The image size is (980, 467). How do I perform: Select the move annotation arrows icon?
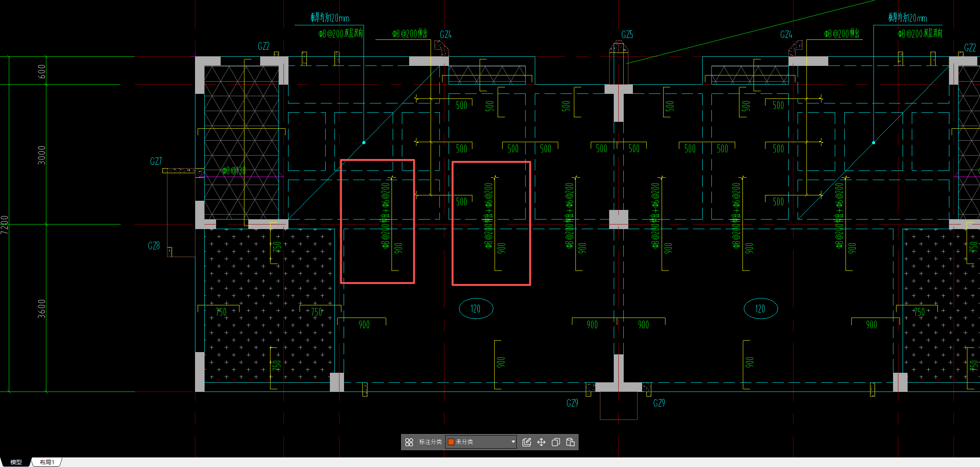(x=541, y=442)
